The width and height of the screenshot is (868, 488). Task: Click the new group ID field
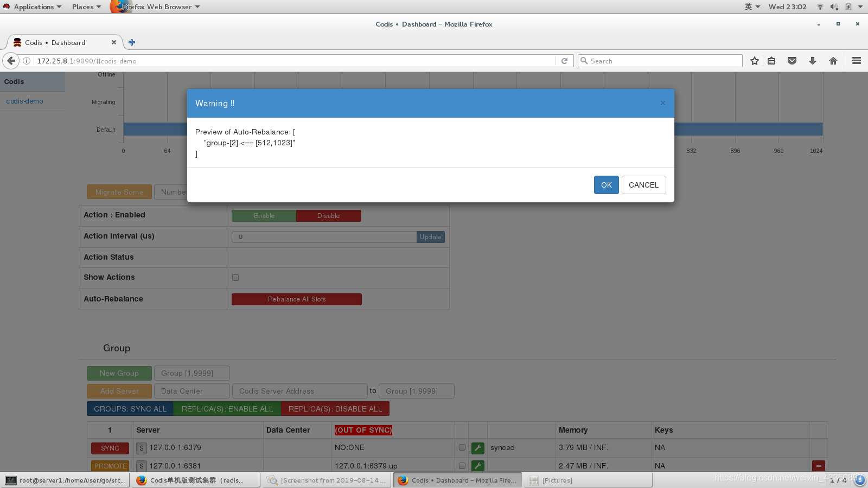[192, 373]
